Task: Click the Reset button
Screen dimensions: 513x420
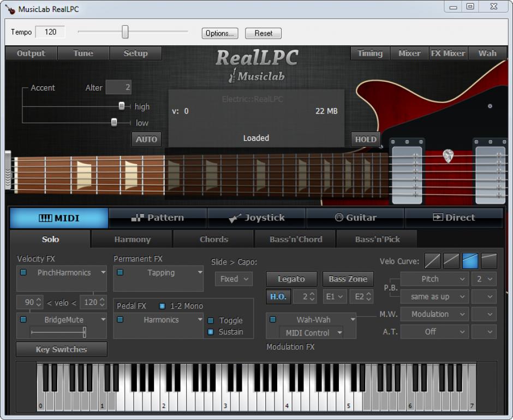Action: [264, 33]
